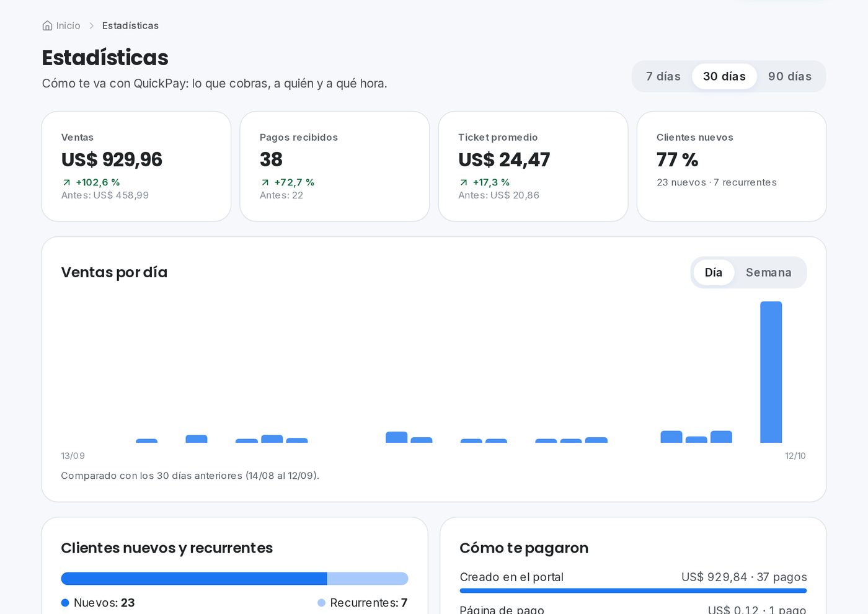The width and height of the screenshot is (868, 614).
Task: Click the "Cómo te pagaron" section heading
Action: 524,548
